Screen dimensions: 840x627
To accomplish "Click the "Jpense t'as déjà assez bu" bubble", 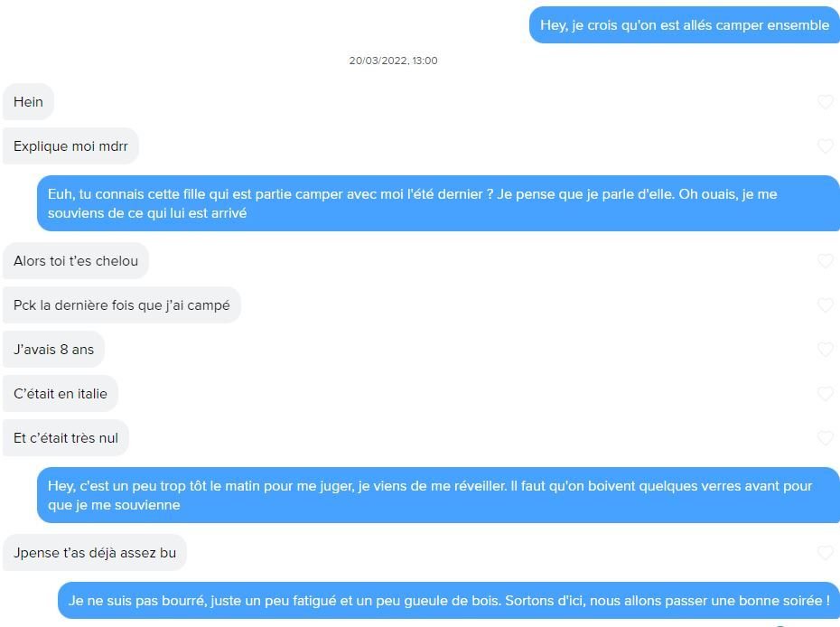I will [x=95, y=553].
